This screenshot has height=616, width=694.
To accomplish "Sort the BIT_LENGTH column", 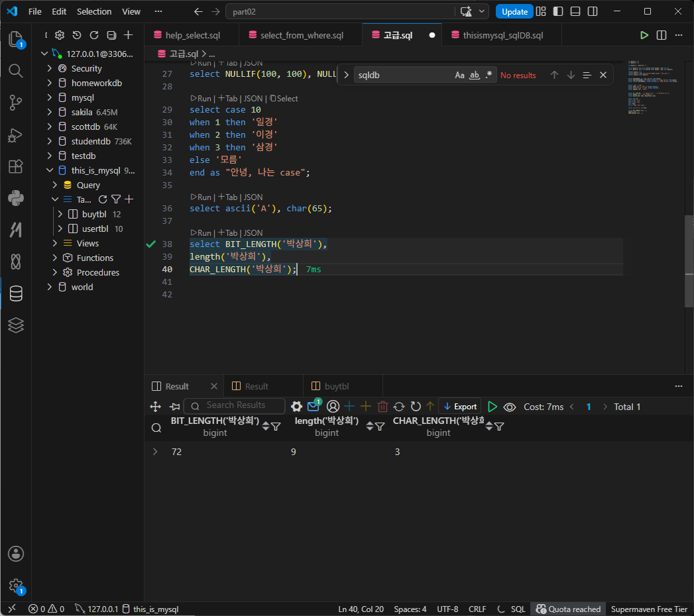I will click(266, 427).
